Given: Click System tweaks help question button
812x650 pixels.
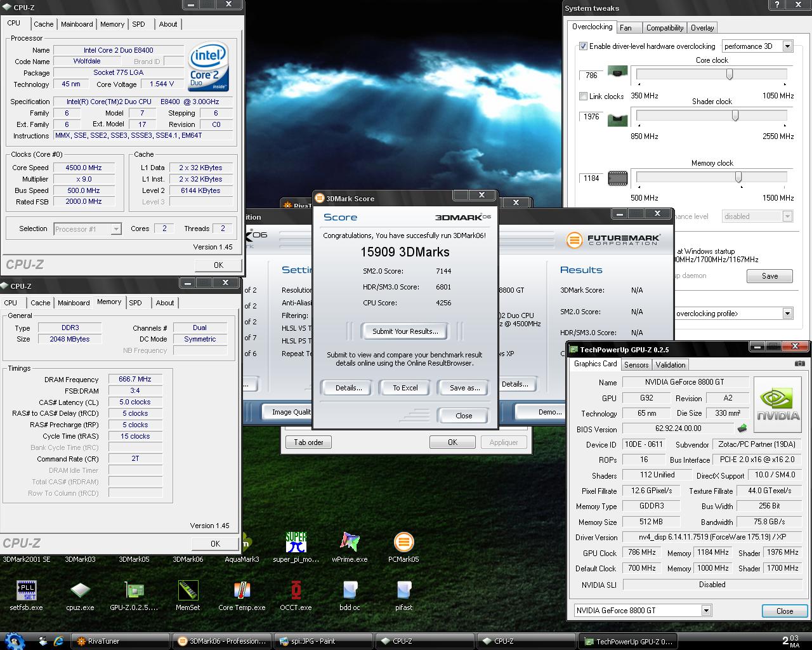Looking at the screenshot, I should [777, 5].
